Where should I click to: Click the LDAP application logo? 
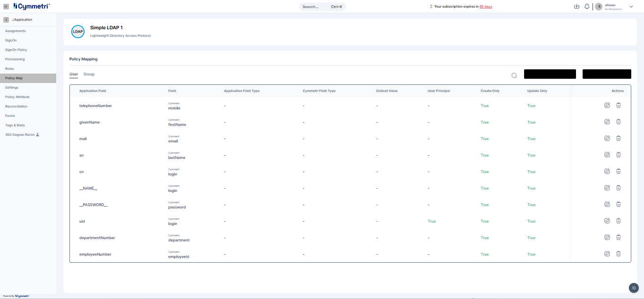(78, 32)
